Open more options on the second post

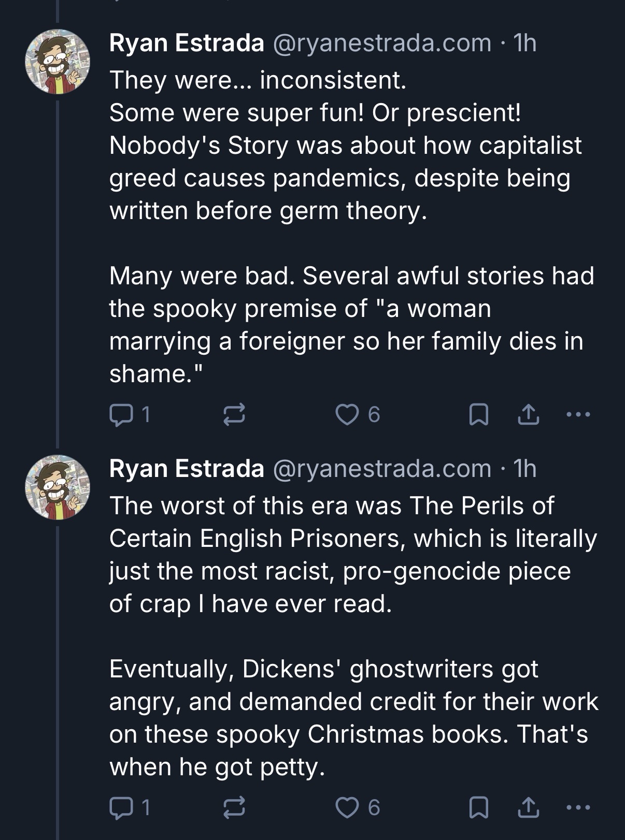(578, 807)
